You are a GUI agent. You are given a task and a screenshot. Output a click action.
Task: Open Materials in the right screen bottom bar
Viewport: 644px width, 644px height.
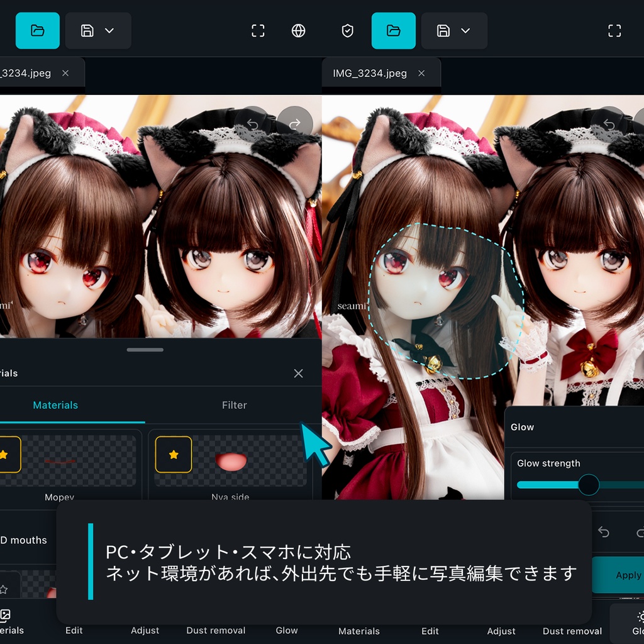pyautogui.click(x=359, y=631)
